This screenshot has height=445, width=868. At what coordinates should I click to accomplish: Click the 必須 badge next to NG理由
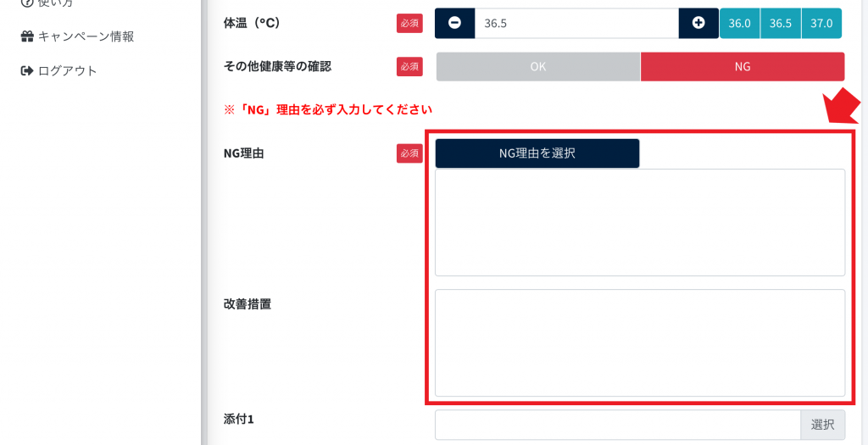click(x=409, y=153)
